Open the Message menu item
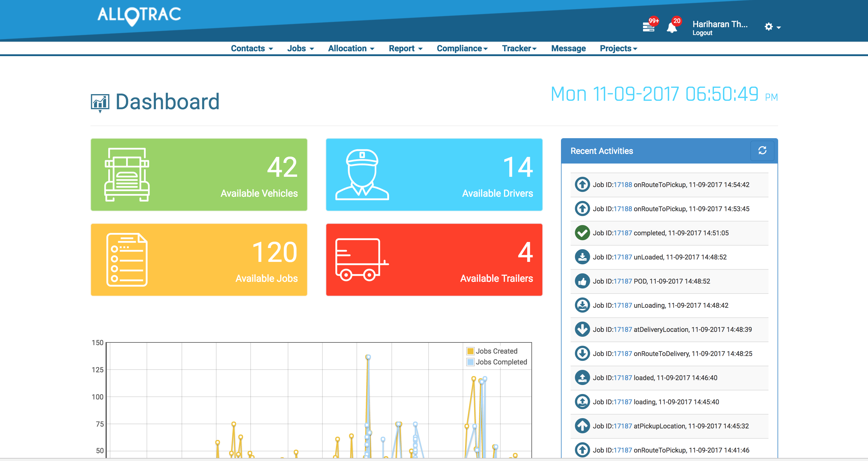This screenshot has height=461, width=868. pos(568,49)
